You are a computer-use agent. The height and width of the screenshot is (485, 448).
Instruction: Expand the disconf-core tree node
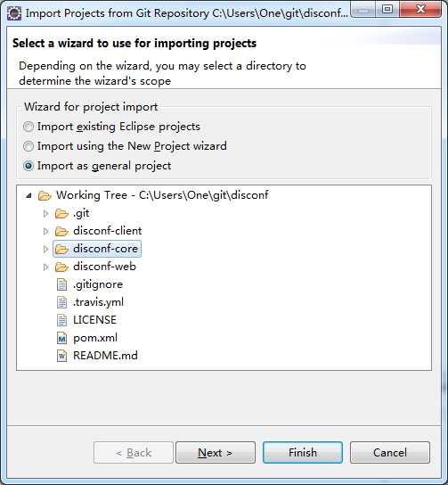coord(45,249)
